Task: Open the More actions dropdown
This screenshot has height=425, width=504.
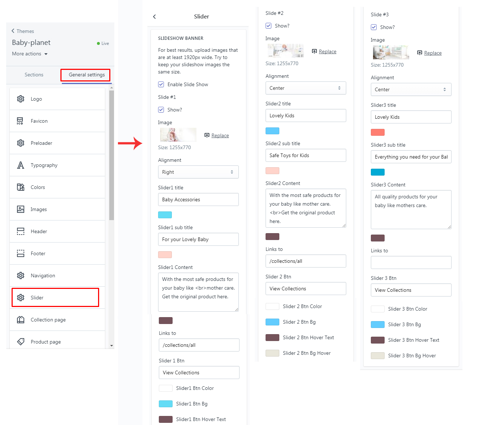Action: pyautogui.click(x=30, y=54)
